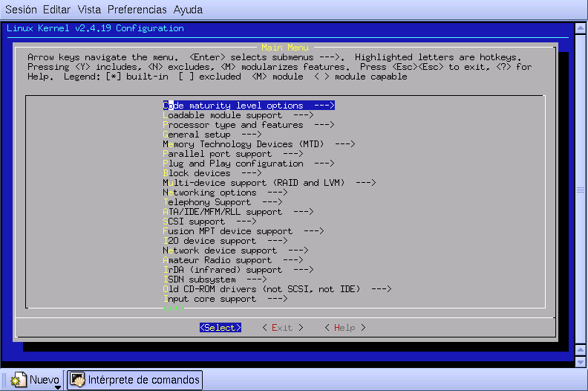Open the Ayuda menu
Viewport: 588px width, 391px height.
point(188,10)
